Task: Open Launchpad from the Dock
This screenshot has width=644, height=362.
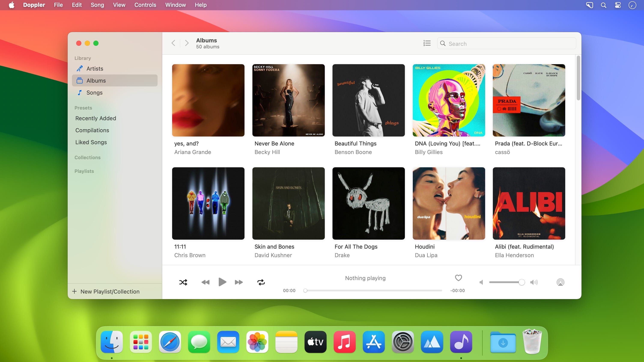Action: click(141, 342)
